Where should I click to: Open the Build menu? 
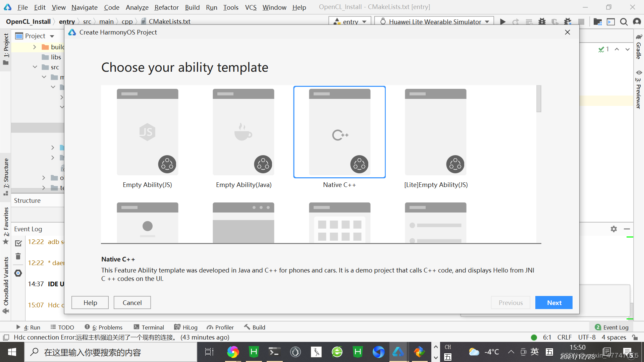(192, 7)
